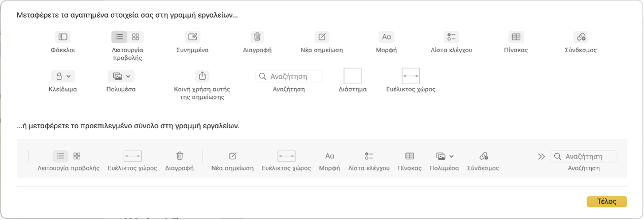Screen dimensions: 644x220
Task: Expand Πολυμέσα dropdown in default toolbar set
Action: tap(445, 156)
